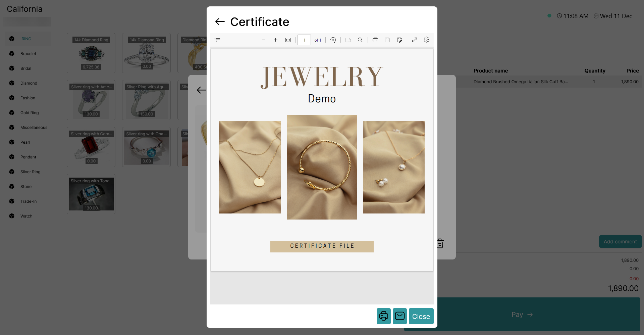This screenshot has width=644, height=335.
Task: Click the California store title
Action: click(24, 9)
